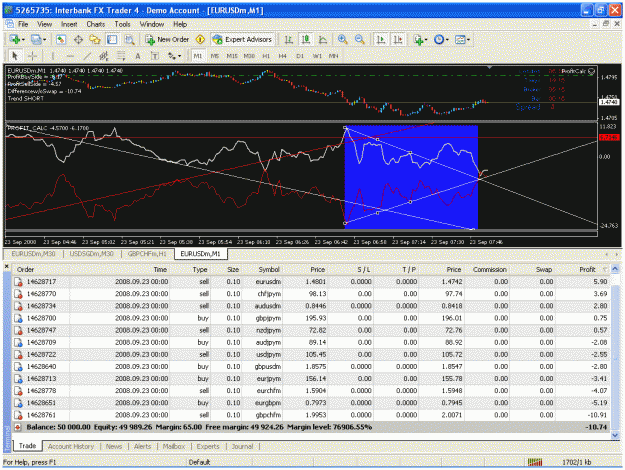Screen dimensions: 625x470
Task: Click the Profiles toolbar icon
Action: 36,39
